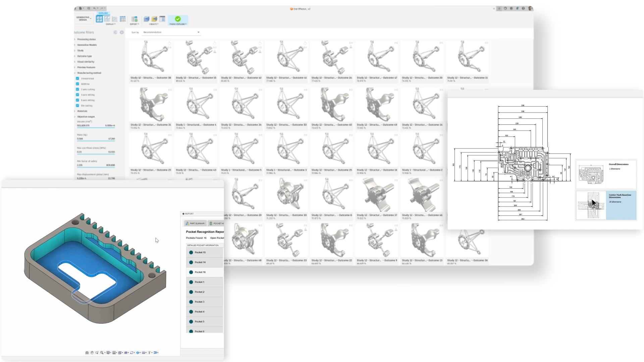Disable the Die casting checkbox
Viewport: 644px width, 362px height.
click(x=77, y=106)
